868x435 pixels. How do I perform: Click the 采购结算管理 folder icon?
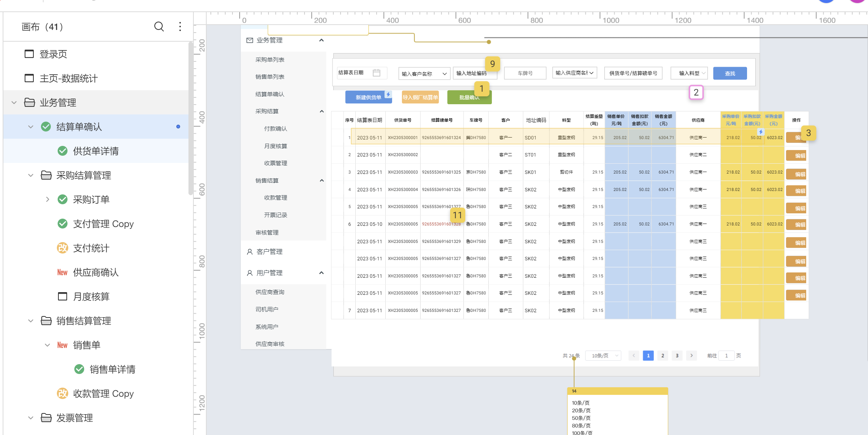(x=46, y=175)
